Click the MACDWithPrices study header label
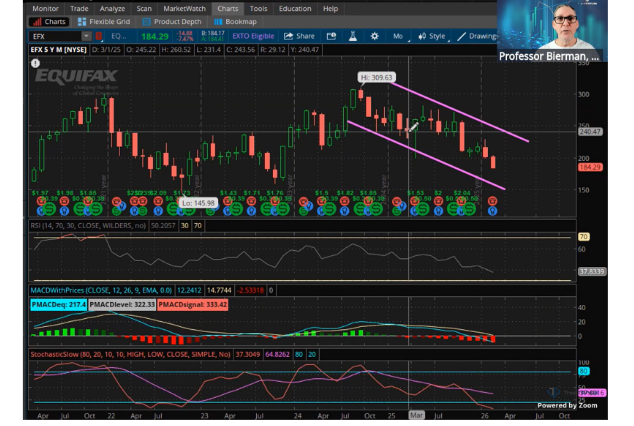This screenshot has width=634, height=426. click(101, 290)
